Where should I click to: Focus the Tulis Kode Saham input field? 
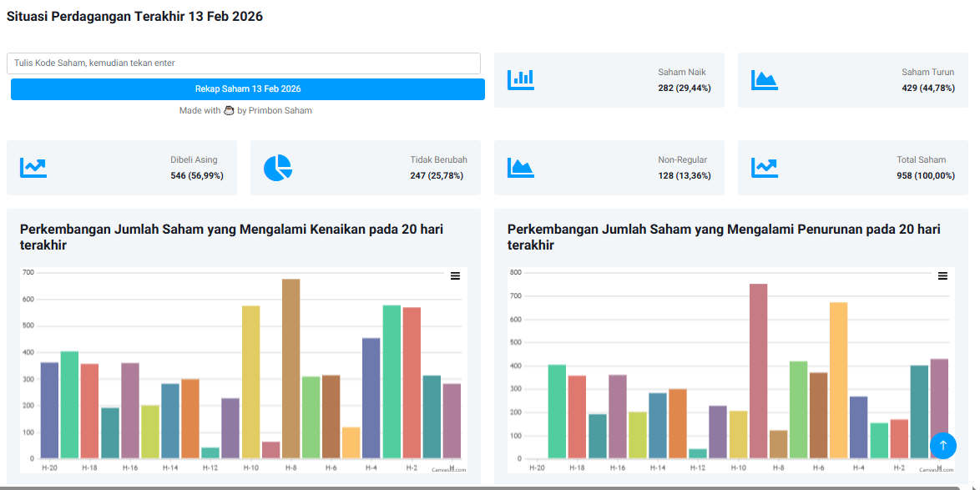(244, 63)
